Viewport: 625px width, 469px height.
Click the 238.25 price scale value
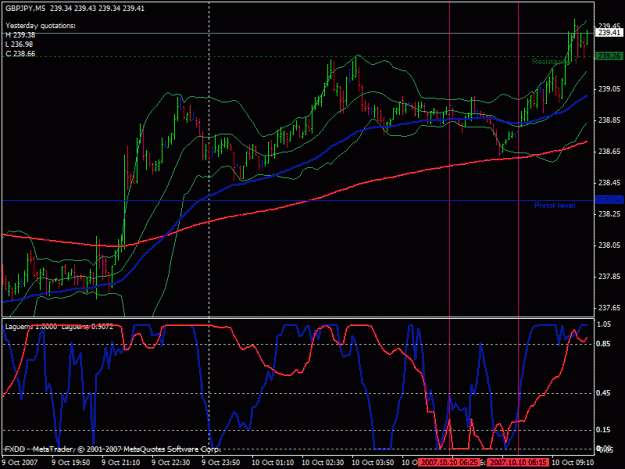[609, 214]
